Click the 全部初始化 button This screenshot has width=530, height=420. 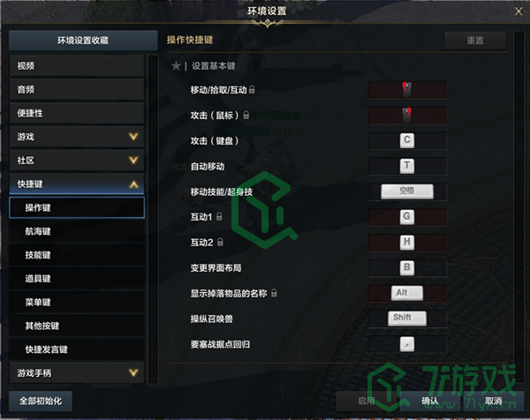tap(41, 401)
